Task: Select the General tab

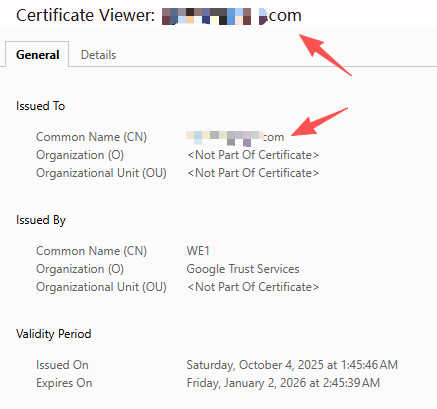Action: tap(37, 55)
